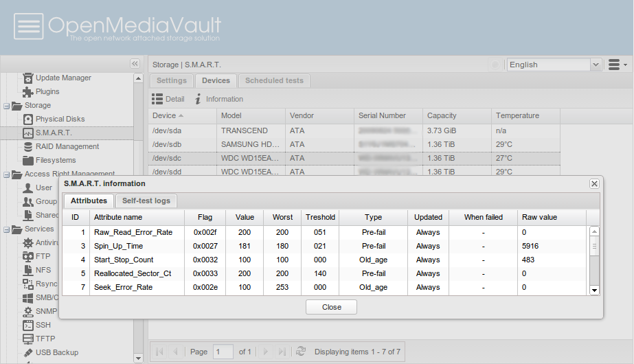Click the Information toolbar button
The image size is (634, 364).
pos(218,99)
